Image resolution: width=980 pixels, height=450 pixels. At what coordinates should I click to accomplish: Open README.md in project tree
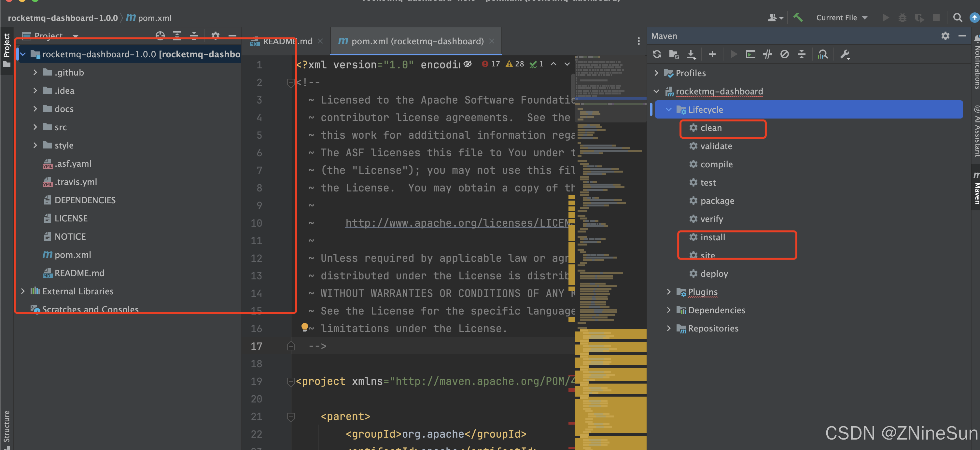coord(79,273)
